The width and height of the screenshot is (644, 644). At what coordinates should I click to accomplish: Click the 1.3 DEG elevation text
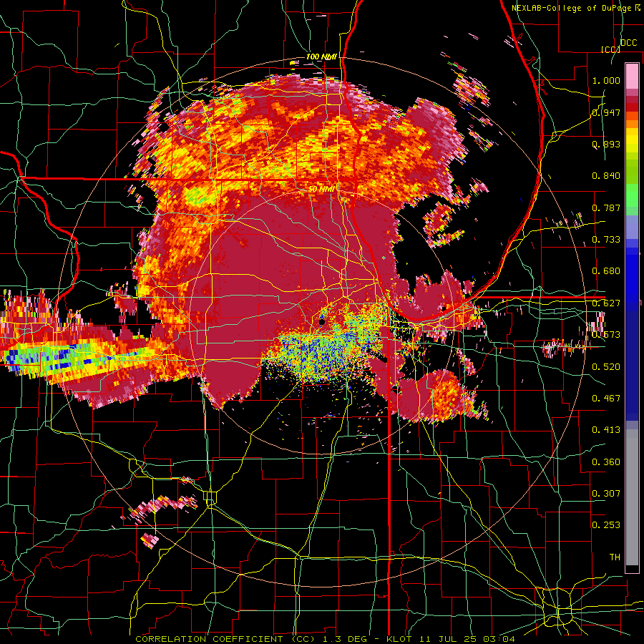point(346,639)
